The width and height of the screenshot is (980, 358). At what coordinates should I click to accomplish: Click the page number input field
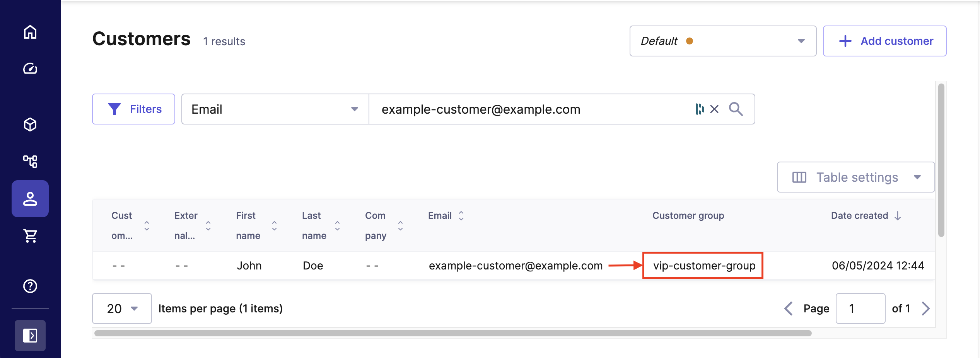pos(860,309)
